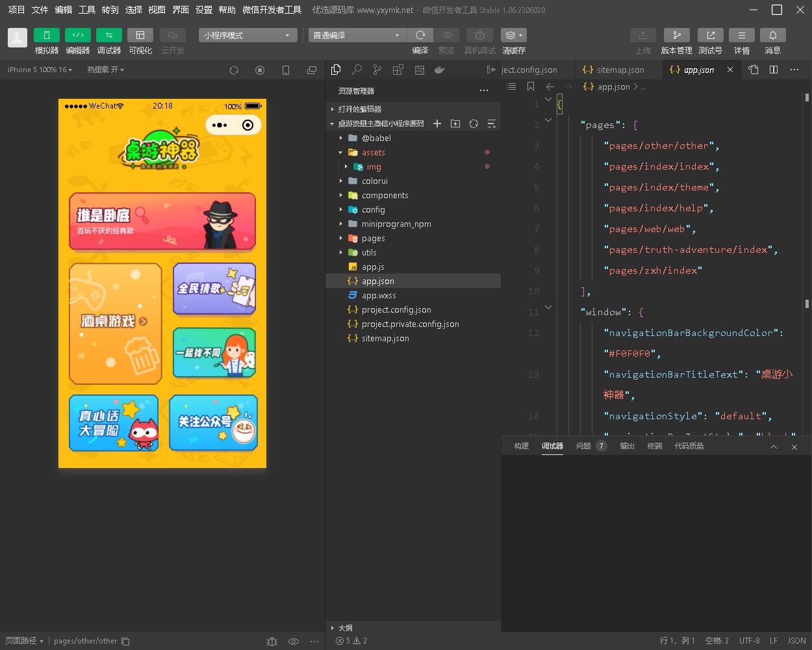The image size is (812, 650).
Task: Open the 帮助 menu
Action: click(x=227, y=10)
